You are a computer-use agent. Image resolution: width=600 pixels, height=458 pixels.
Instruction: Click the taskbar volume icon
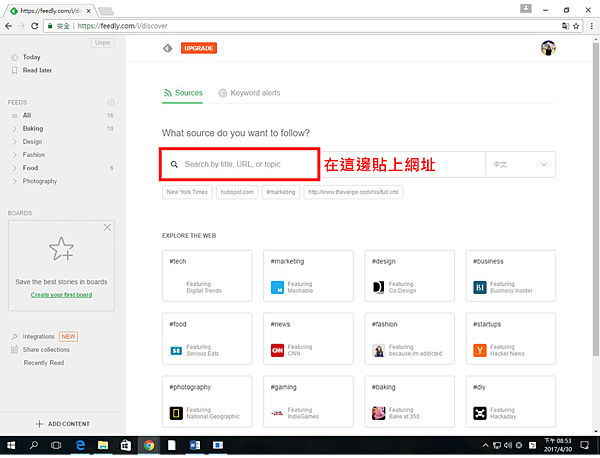(508, 445)
